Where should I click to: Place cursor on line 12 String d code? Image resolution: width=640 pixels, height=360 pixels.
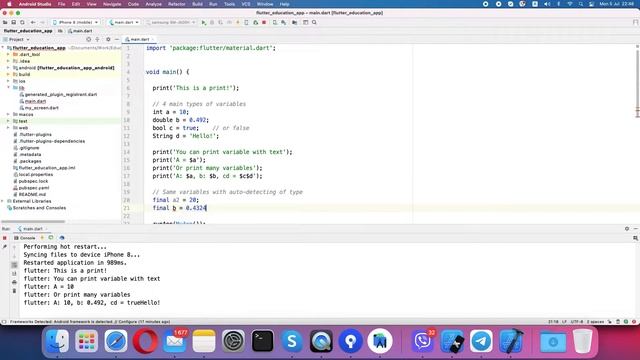pyautogui.click(x=186, y=136)
